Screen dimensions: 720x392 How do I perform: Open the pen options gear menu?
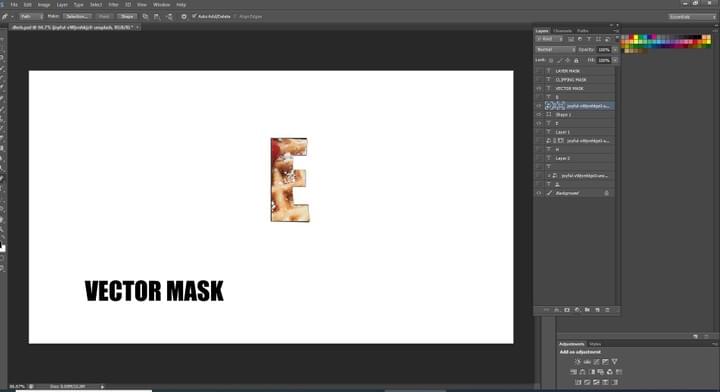pos(184,17)
